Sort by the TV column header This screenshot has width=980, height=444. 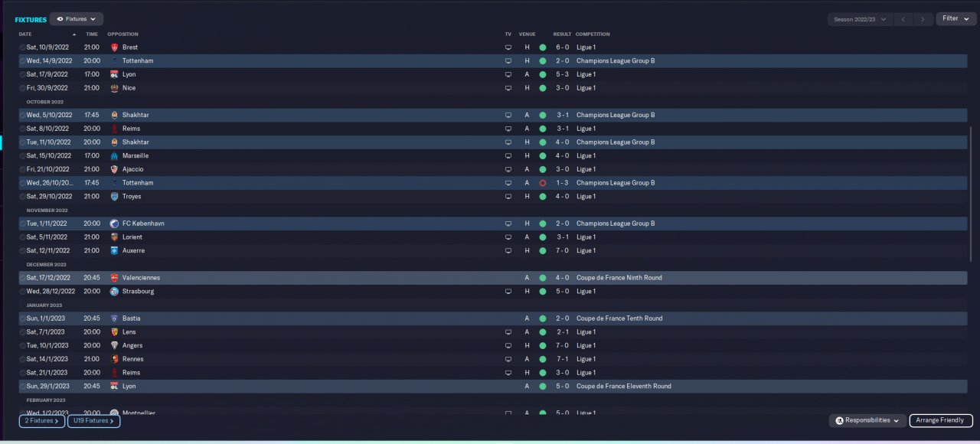click(508, 34)
